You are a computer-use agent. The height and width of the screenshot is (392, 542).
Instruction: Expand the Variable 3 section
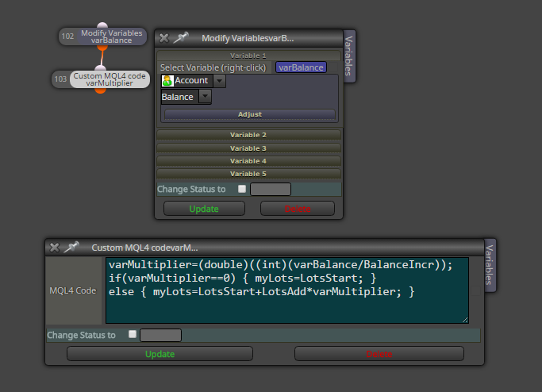click(x=248, y=148)
